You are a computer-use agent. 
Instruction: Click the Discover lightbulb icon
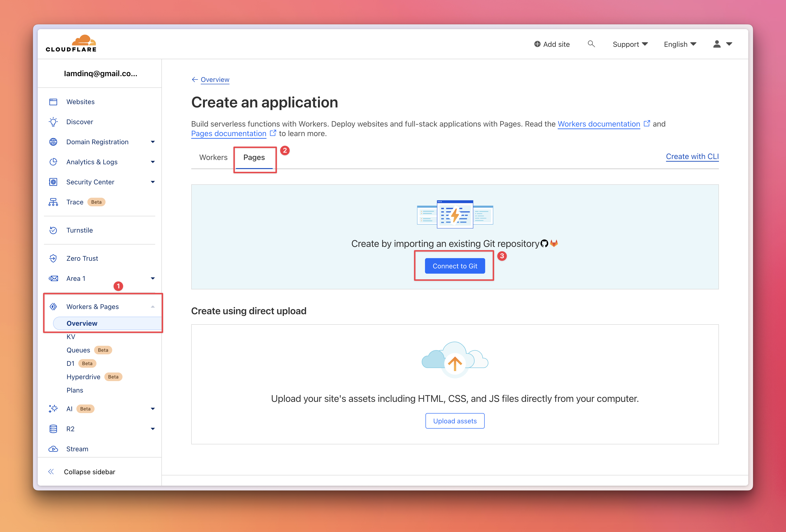pyautogui.click(x=53, y=122)
